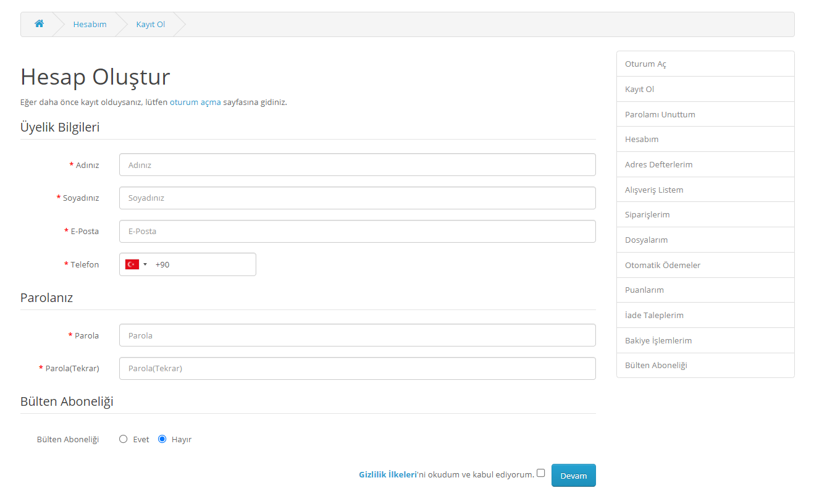Click the Turkish flag icon in phone field

(x=132, y=264)
